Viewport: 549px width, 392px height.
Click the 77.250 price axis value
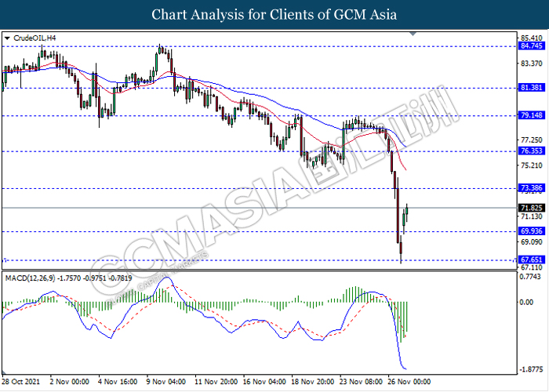pos(532,140)
